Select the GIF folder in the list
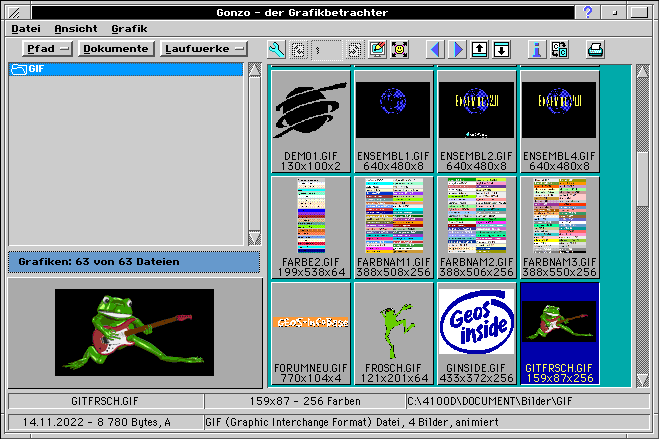The height and width of the screenshot is (439, 659). pos(35,69)
